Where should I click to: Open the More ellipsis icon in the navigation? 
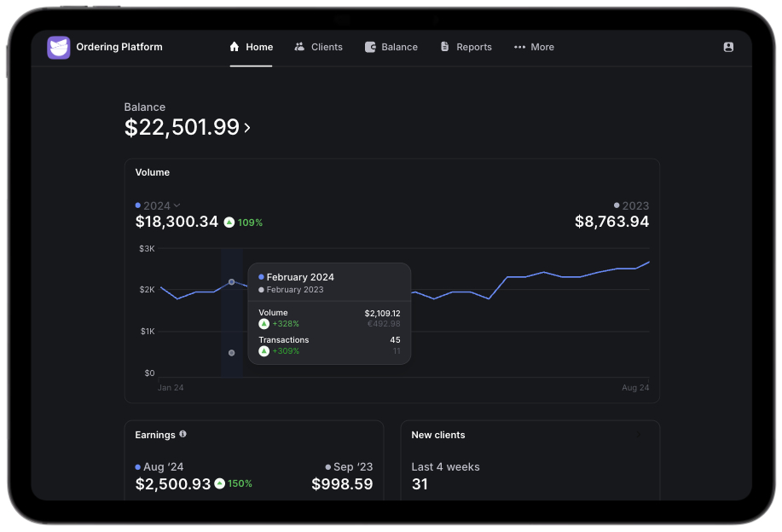coord(521,47)
